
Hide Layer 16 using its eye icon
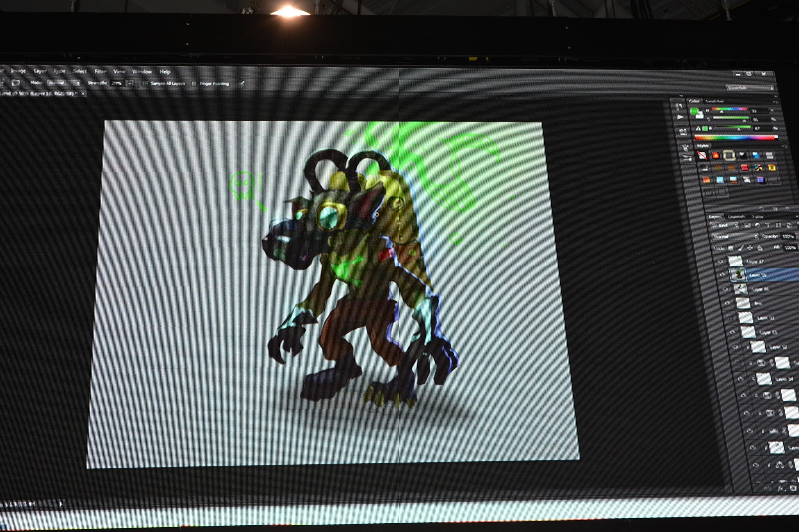point(725,289)
